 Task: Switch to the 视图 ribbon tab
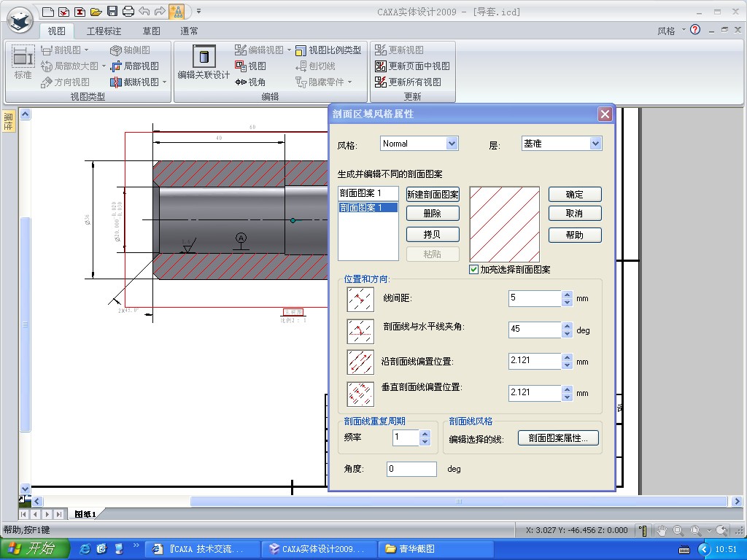[x=56, y=31]
